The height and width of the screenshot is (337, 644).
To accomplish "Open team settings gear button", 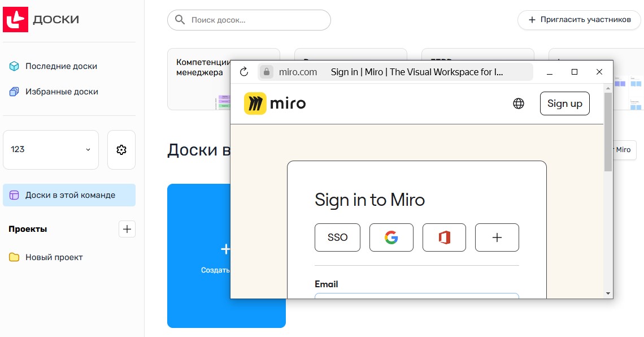I will [121, 150].
